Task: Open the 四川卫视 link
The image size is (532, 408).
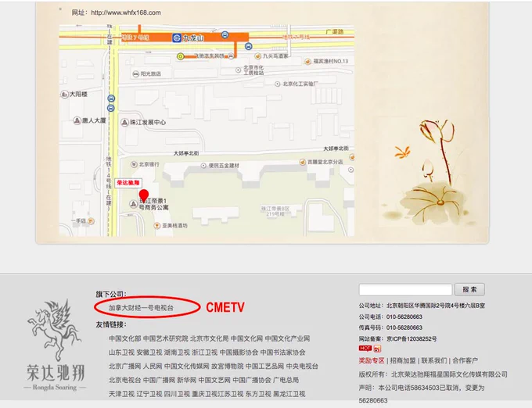Action: [x=177, y=394]
